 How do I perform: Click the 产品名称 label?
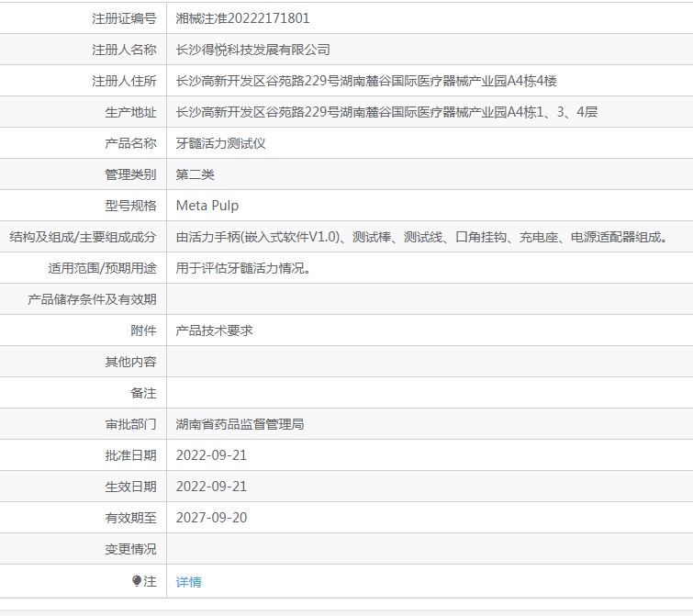click(131, 143)
